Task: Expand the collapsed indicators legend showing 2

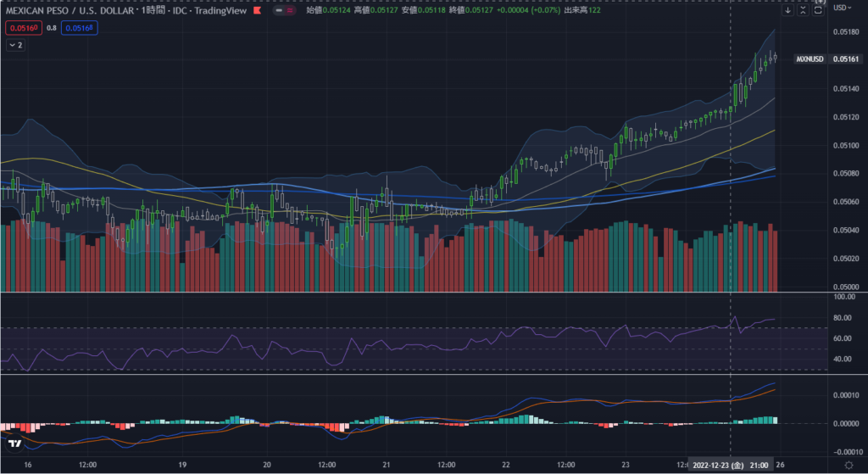Action: pos(15,45)
